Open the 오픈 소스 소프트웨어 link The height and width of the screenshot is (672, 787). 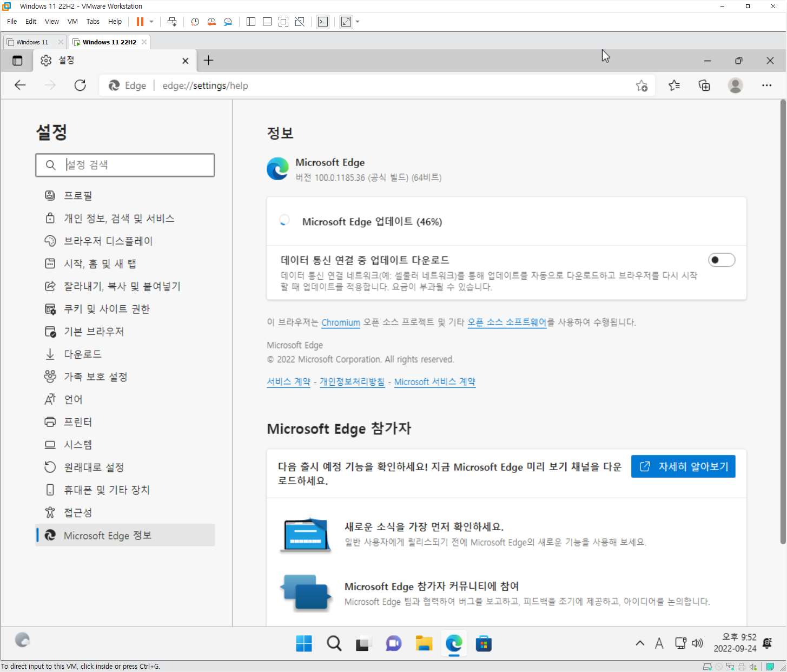pos(507,322)
